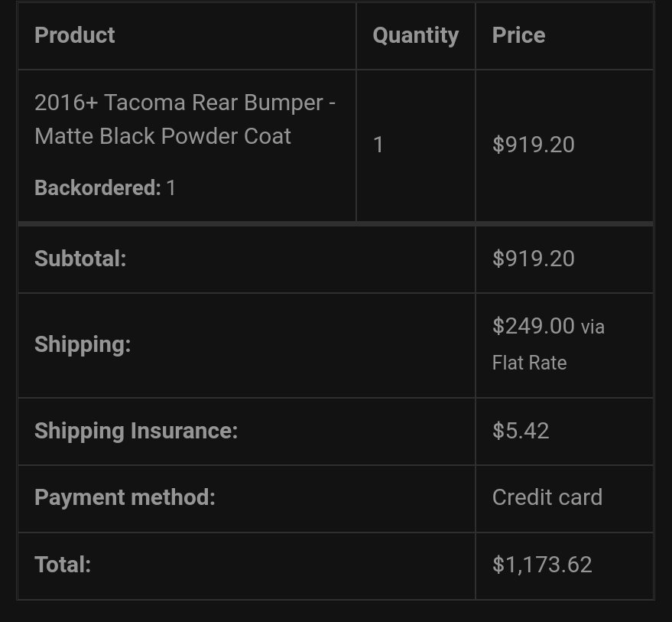Click the Credit card value
The height and width of the screenshot is (622, 672).
pyautogui.click(x=547, y=497)
